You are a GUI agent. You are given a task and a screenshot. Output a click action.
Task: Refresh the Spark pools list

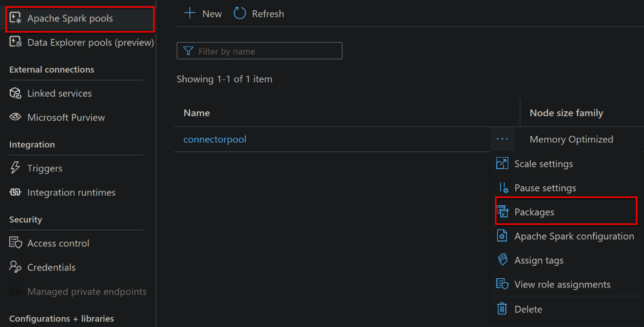point(259,14)
